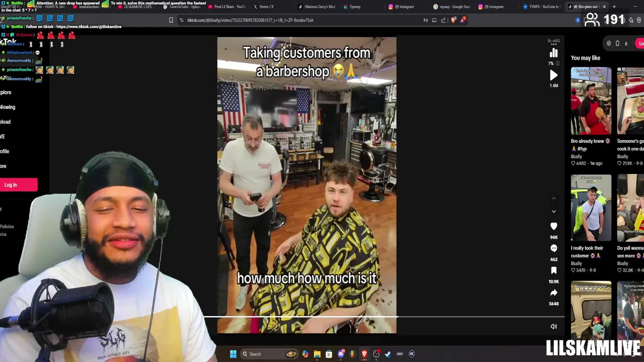This screenshot has width=644, height=362.
Task: Seek within the video progress bar
Action: tap(383, 317)
